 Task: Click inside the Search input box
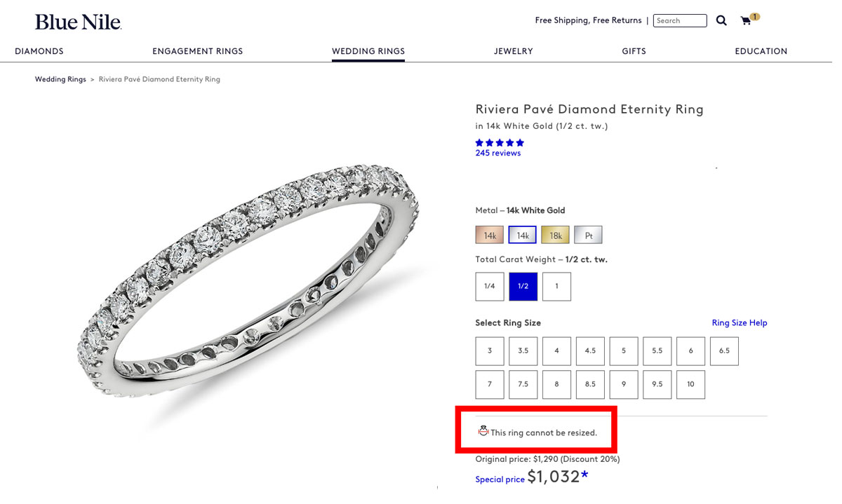679,20
